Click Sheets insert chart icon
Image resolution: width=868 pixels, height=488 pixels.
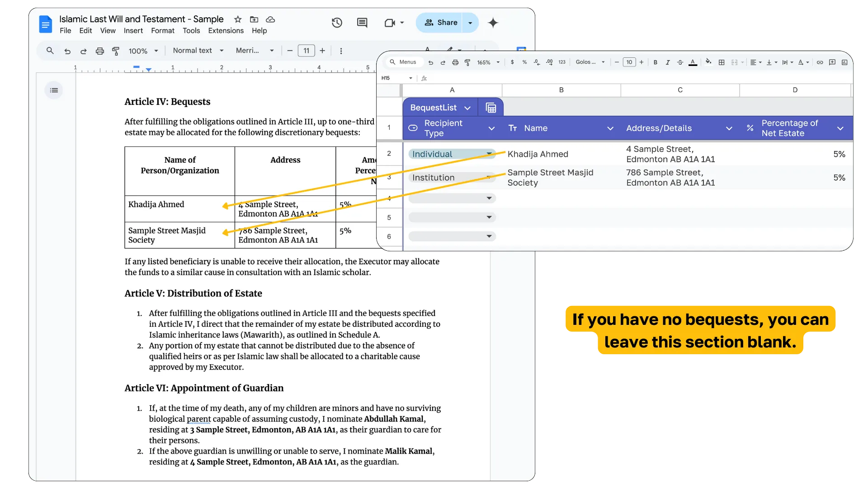pyautogui.click(x=844, y=62)
